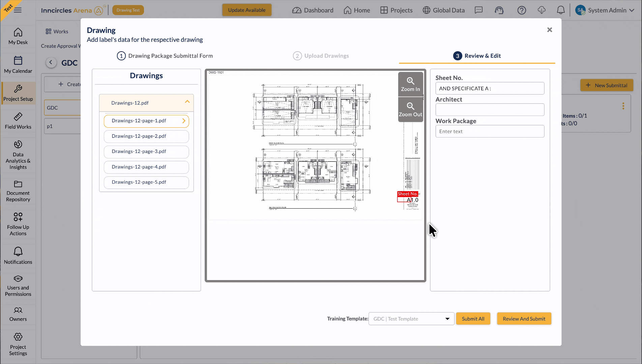
Task: Open Document Repository in sidebar
Action: pos(18,191)
